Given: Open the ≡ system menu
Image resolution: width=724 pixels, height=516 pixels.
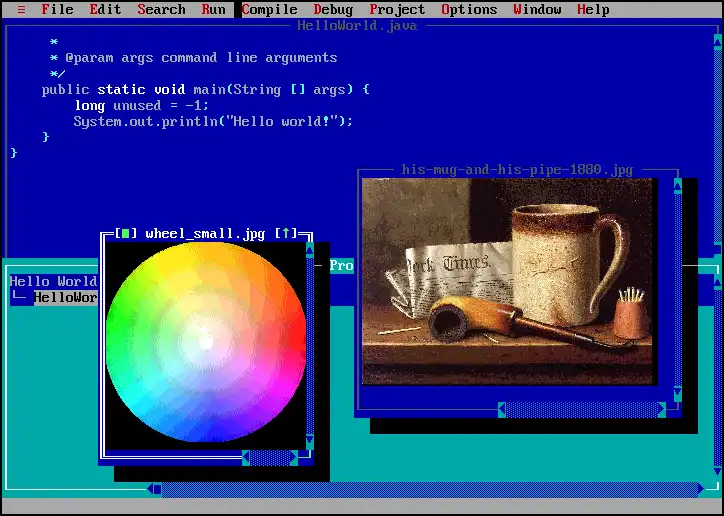Looking at the screenshot, I should pyautogui.click(x=21, y=9).
